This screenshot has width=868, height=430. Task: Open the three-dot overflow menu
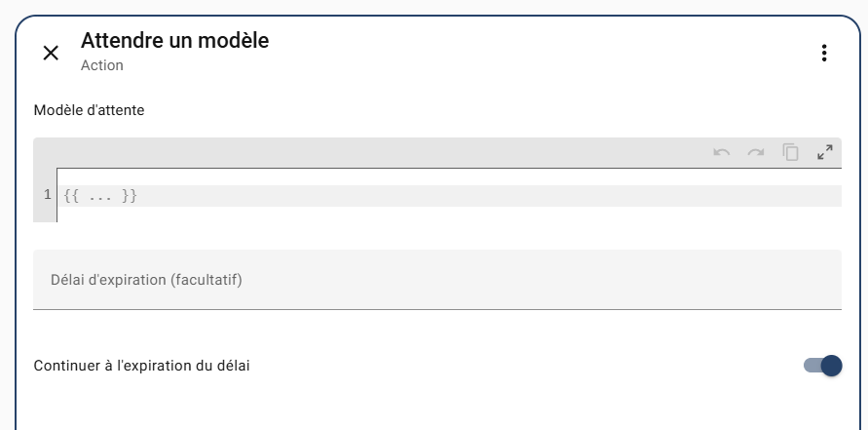(824, 53)
